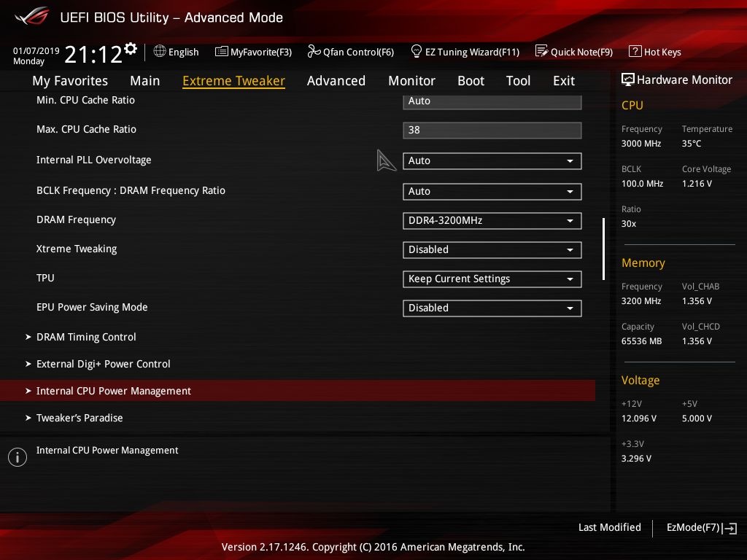The height and width of the screenshot is (560, 747).
Task: Open Qfan Control(F6)
Action: 351,52
